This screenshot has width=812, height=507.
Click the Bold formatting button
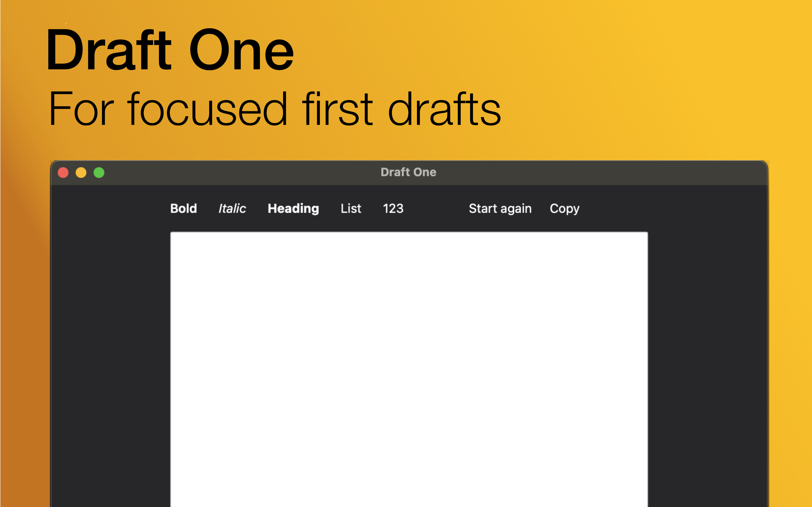pyautogui.click(x=182, y=208)
